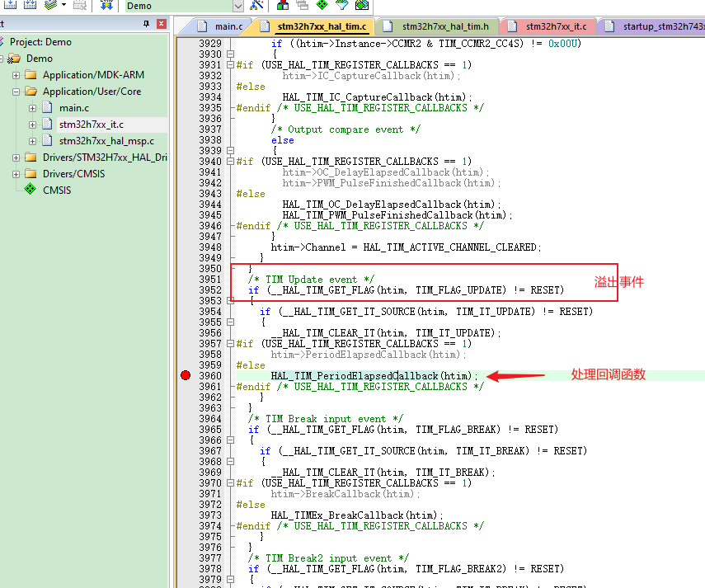705x588 pixels.
Task: Select stm32h7xx_it.c in project tree
Action: (x=92, y=125)
